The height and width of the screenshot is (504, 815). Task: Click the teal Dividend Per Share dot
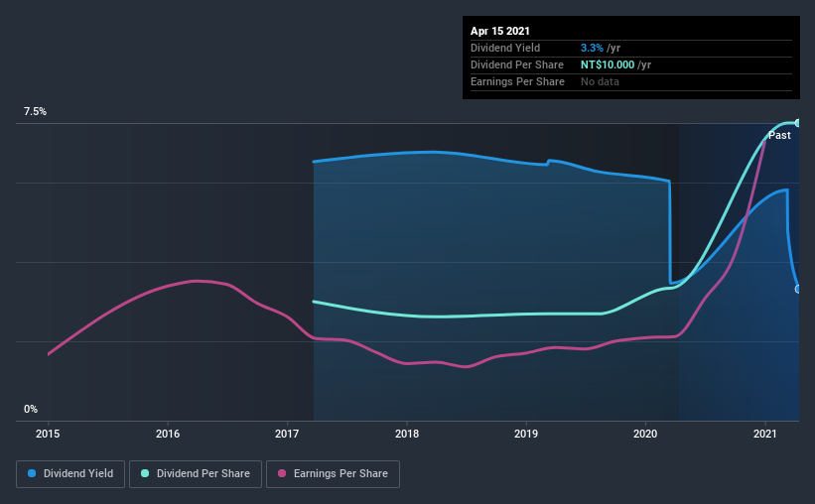click(x=145, y=473)
